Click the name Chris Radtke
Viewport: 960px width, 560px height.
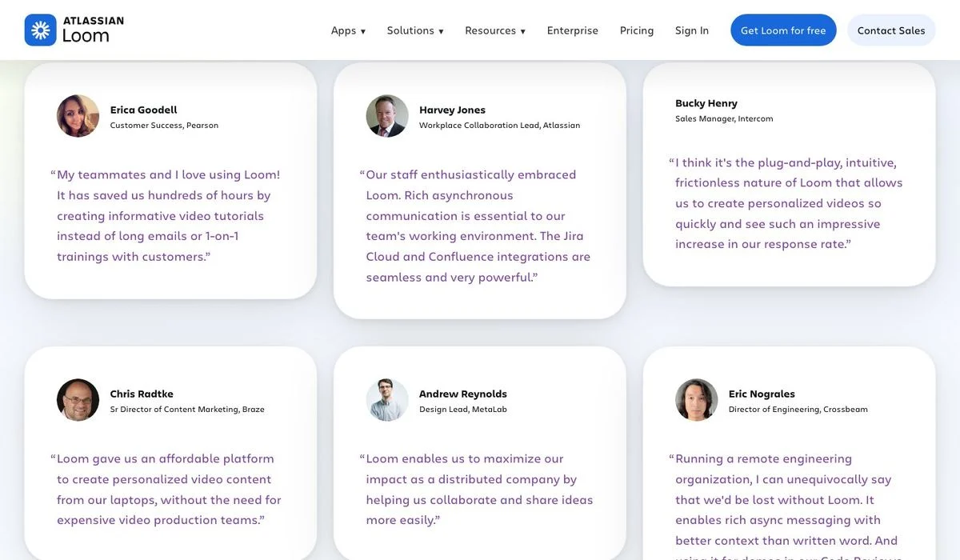(x=142, y=394)
